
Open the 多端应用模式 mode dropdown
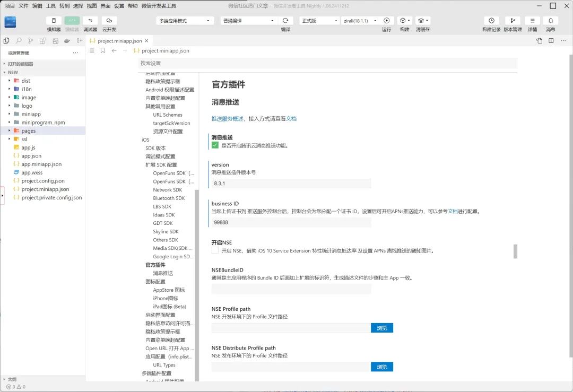pos(185,21)
